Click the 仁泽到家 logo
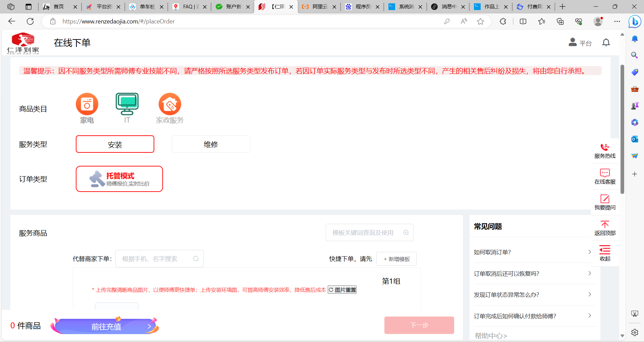 point(23,43)
